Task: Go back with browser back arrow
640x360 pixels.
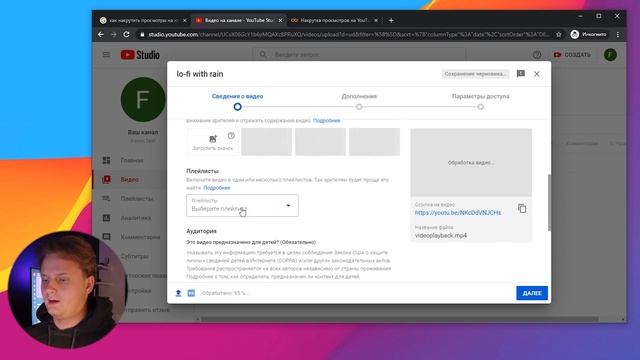Action: 101,35
